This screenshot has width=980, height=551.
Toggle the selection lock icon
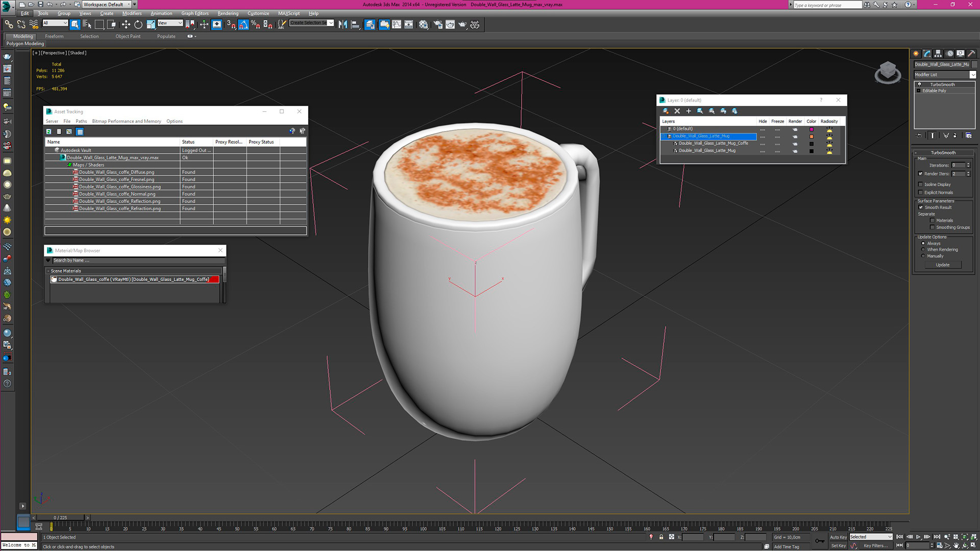pyautogui.click(x=661, y=537)
